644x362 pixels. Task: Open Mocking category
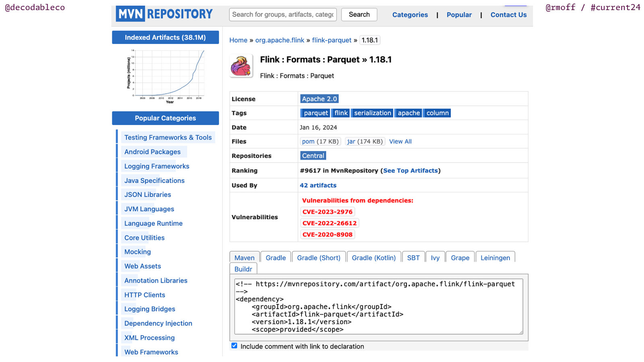[x=137, y=252]
